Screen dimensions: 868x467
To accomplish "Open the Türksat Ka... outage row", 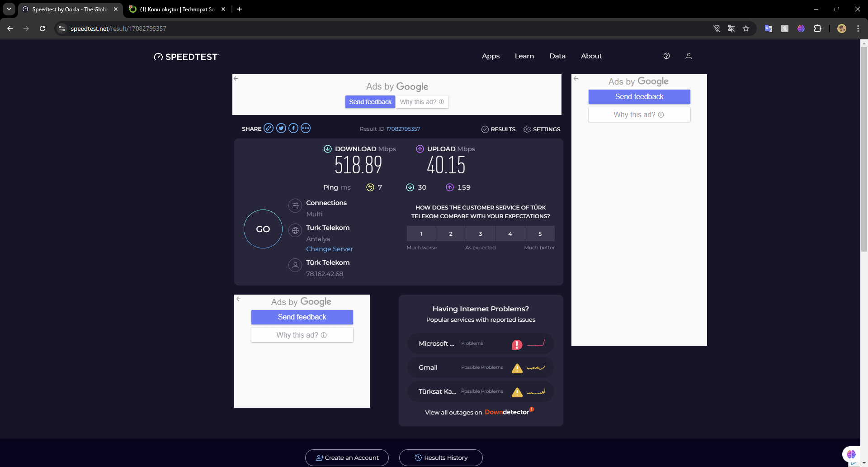I will pos(481,391).
